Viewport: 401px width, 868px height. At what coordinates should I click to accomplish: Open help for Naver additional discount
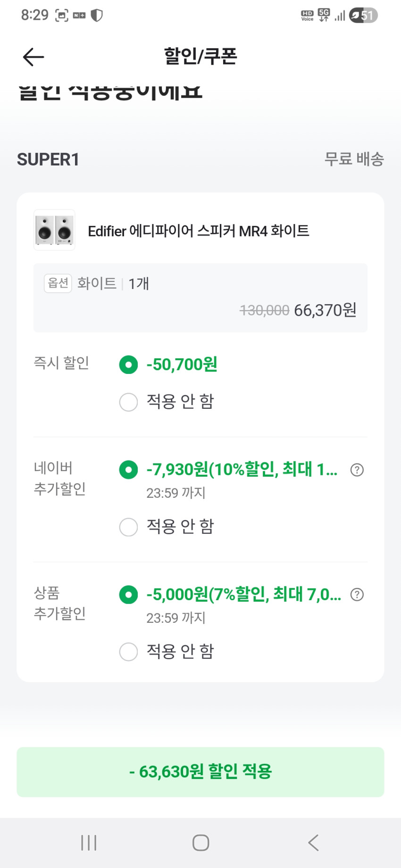(x=357, y=470)
